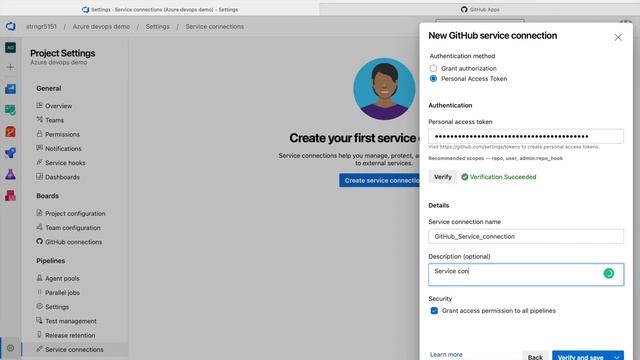This screenshot has height=360, width=640.
Task: Open Project settings gear icon
Action: pyautogui.click(x=11, y=348)
